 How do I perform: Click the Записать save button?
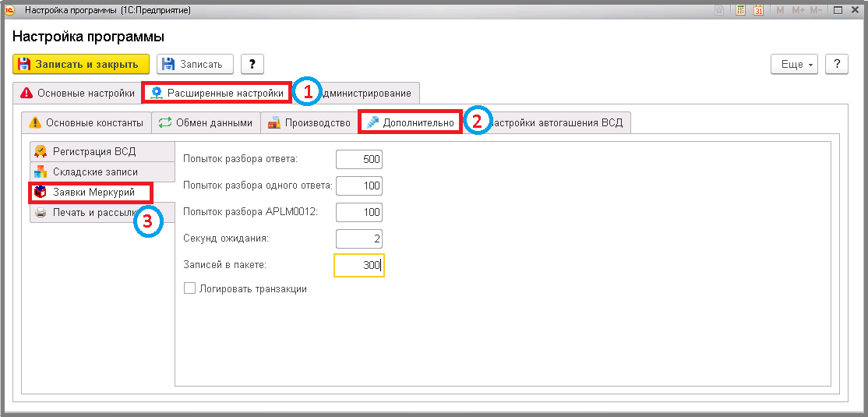point(196,64)
